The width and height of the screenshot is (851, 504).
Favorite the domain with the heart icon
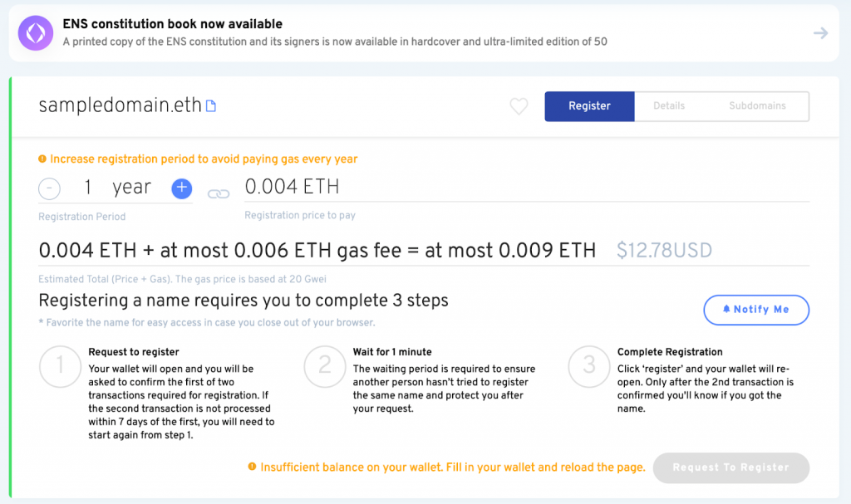[x=519, y=106]
